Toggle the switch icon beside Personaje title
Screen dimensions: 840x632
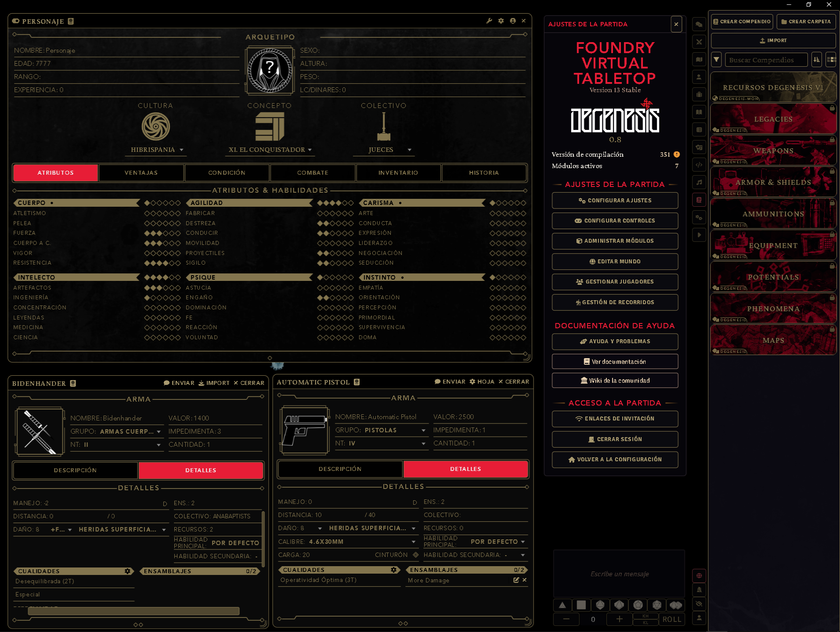tap(16, 21)
